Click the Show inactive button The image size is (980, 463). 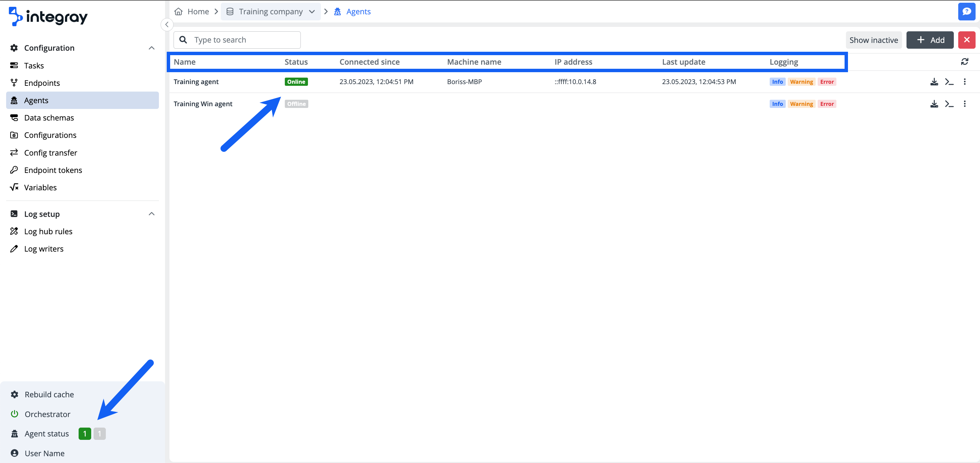tap(873, 40)
